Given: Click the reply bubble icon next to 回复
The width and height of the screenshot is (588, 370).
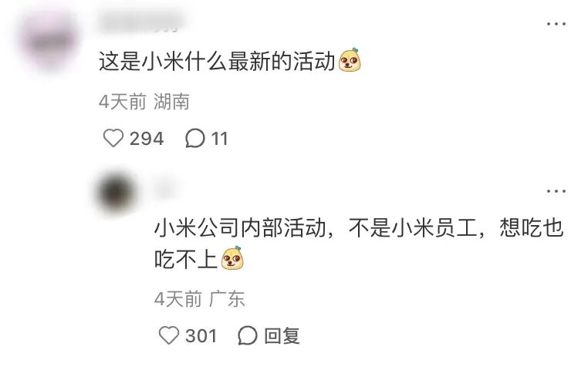Looking at the screenshot, I should (248, 335).
